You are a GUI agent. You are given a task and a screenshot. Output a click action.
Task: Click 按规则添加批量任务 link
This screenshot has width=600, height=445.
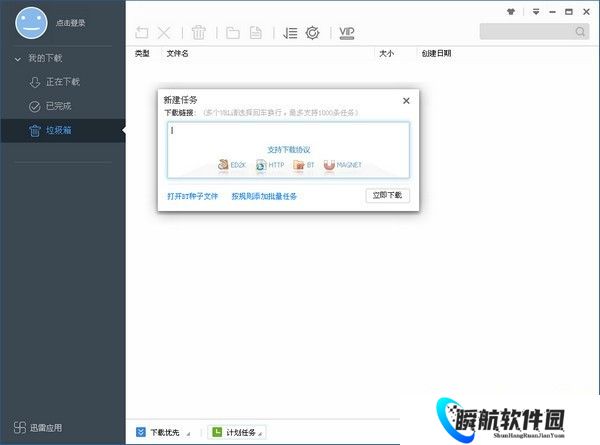pos(264,196)
